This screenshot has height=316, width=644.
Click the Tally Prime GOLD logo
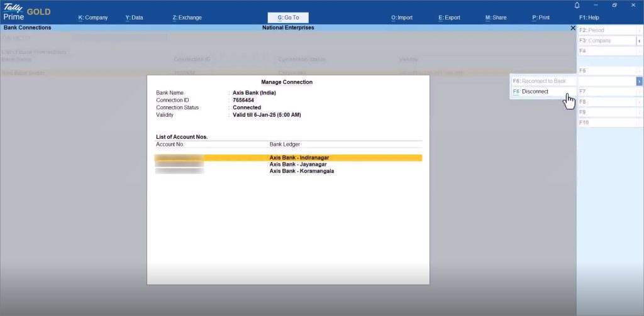(x=26, y=11)
